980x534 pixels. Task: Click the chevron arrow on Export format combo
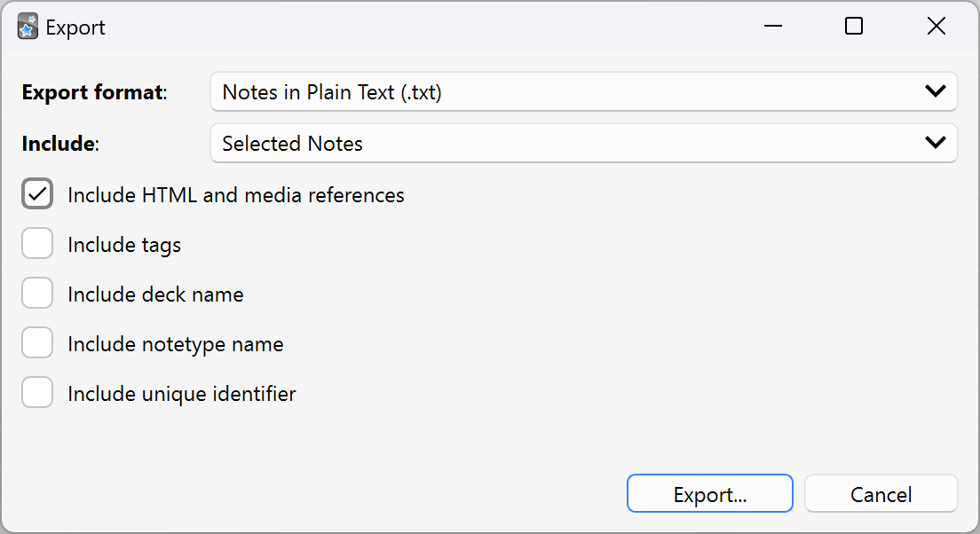coord(935,91)
